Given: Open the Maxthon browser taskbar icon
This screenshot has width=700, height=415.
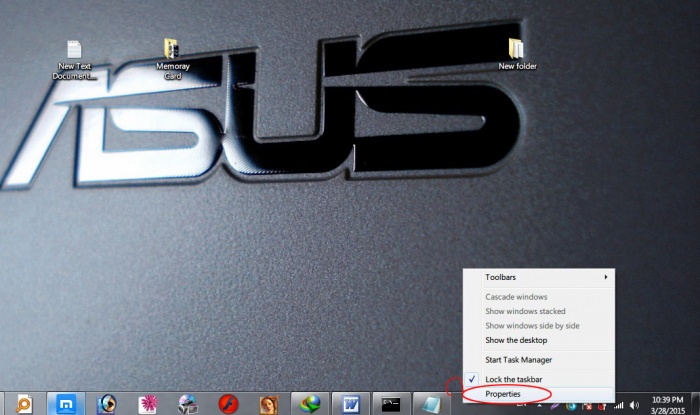Looking at the screenshot, I should click(66, 404).
